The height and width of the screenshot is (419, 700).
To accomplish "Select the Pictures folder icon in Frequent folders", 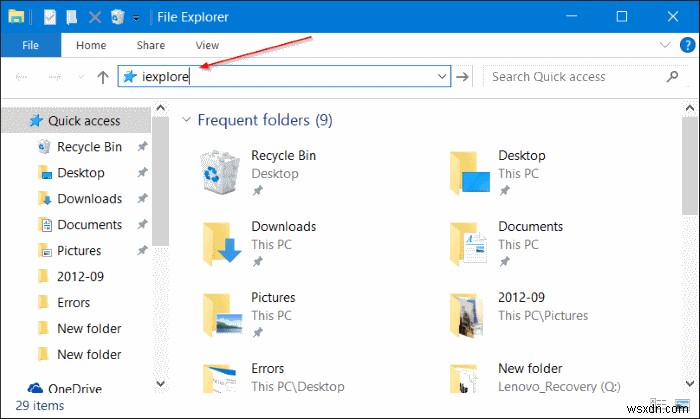I will (x=222, y=315).
